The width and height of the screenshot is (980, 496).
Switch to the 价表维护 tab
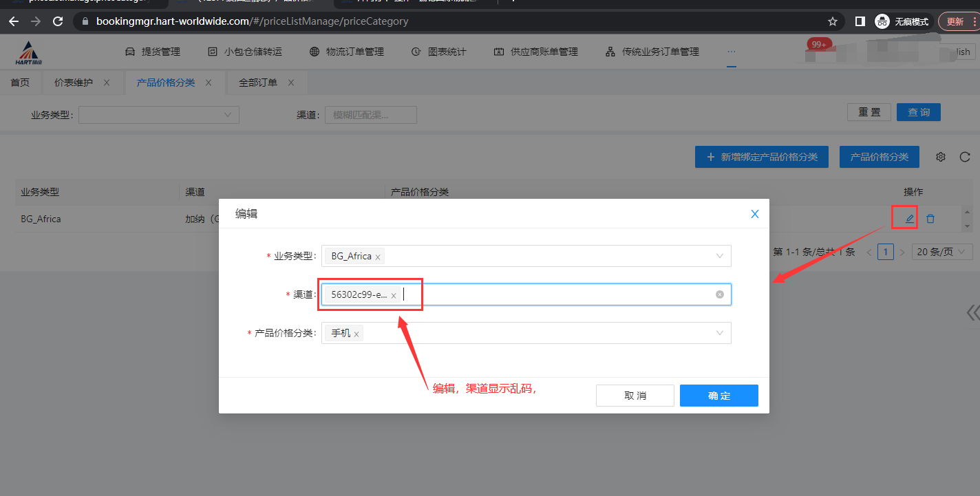click(74, 83)
